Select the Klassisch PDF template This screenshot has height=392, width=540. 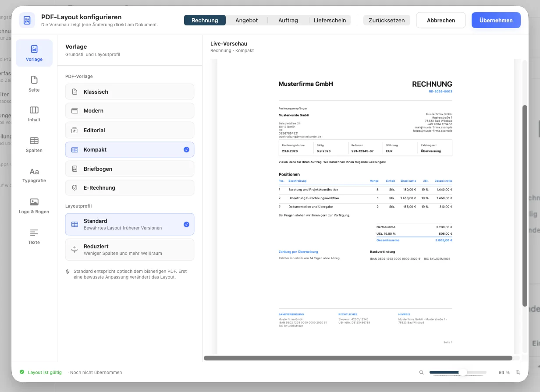coord(130,92)
